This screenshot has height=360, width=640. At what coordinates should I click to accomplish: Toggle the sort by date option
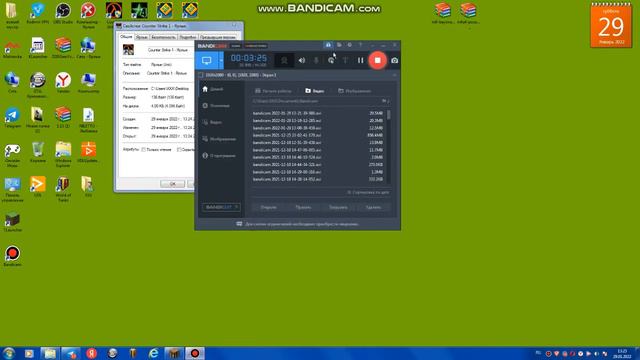[x=368, y=192]
